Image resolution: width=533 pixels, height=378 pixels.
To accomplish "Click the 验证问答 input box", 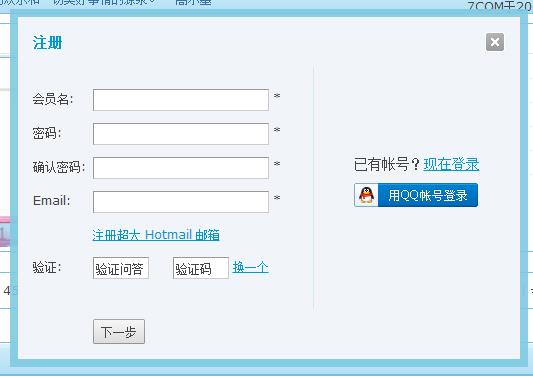I will tap(121, 268).
